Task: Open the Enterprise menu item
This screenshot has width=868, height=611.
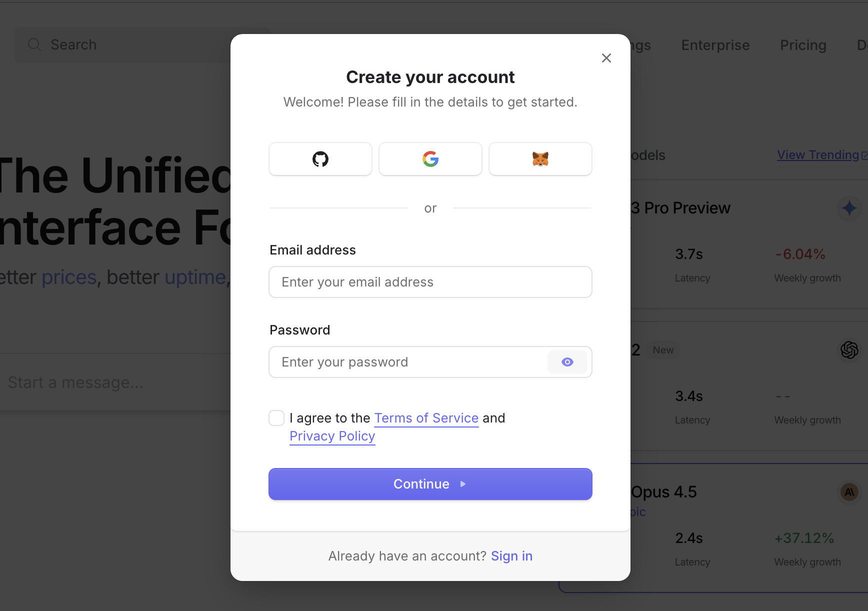Action: point(715,45)
